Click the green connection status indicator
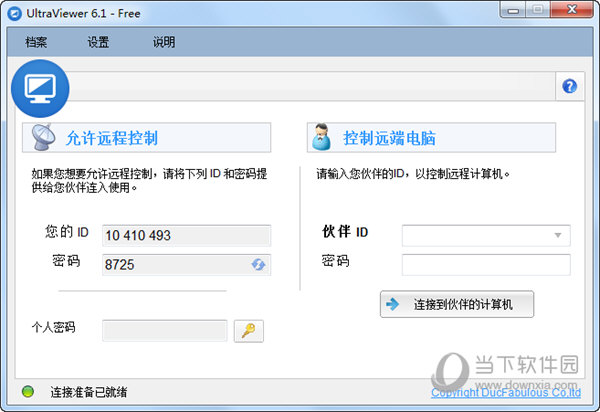Viewport: 600px width, 412px height. (x=28, y=391)
